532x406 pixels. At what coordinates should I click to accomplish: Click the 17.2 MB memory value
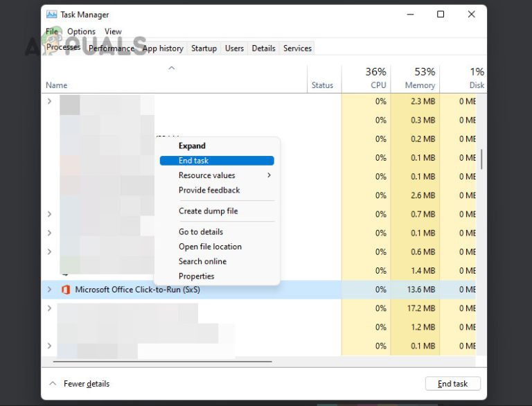pyautogui.click(x=421, y=308)
